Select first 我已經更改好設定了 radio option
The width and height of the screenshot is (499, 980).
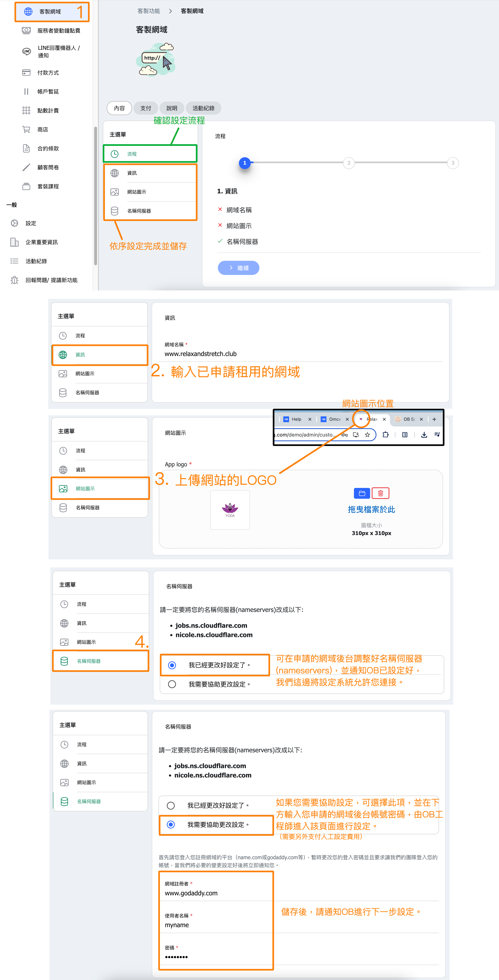pos(172,665)
